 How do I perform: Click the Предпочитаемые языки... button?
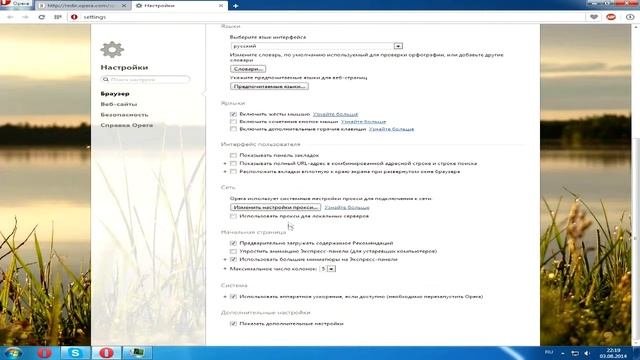pyautogui.click(x=269, y=87)
